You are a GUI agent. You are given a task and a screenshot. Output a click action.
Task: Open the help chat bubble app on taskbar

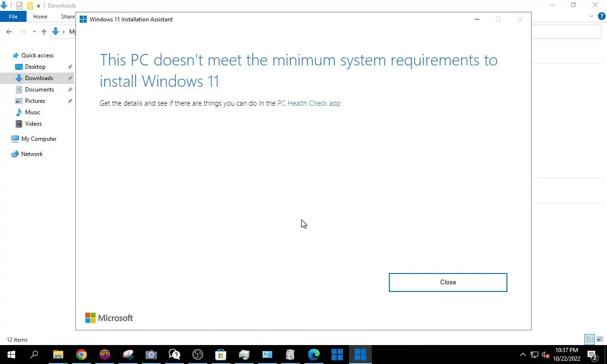175,355
